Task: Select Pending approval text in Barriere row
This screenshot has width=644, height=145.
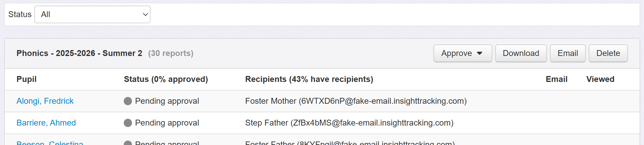Action: [x=167, y=123]
